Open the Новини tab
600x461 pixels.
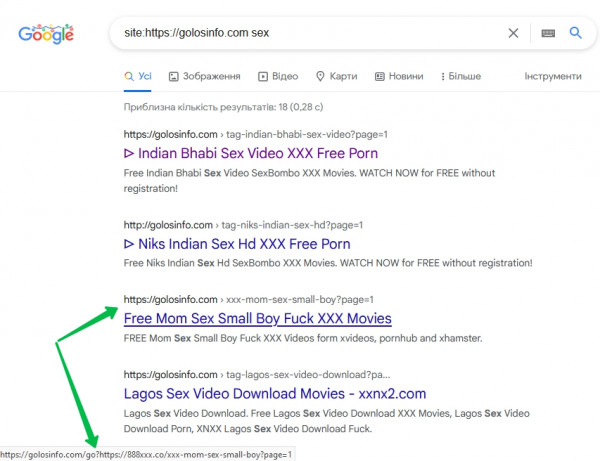click(399, 76)
